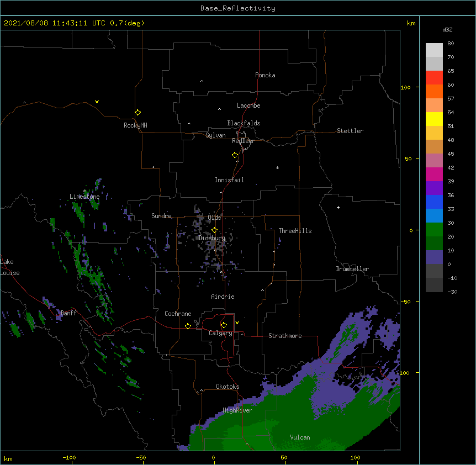Click the Sundre label
Image resolution: width=476 pixels, height=465 pixels.
[161, 216]
